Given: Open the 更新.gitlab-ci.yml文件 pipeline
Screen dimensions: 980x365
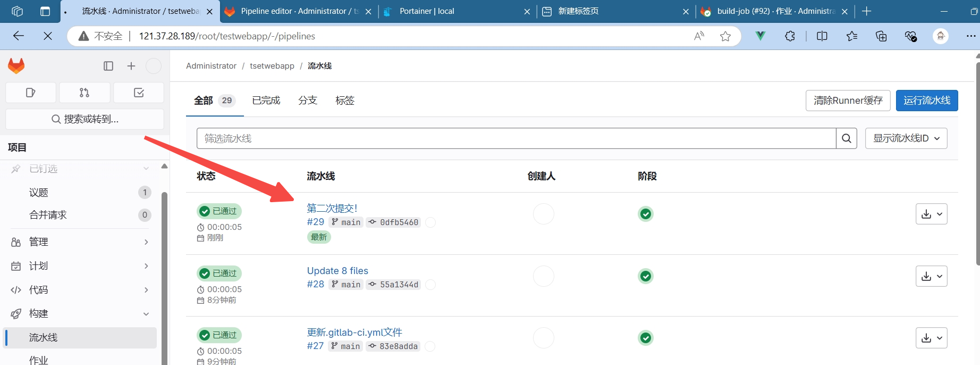Looking at the screenshot, I should (x=354, y=333).
